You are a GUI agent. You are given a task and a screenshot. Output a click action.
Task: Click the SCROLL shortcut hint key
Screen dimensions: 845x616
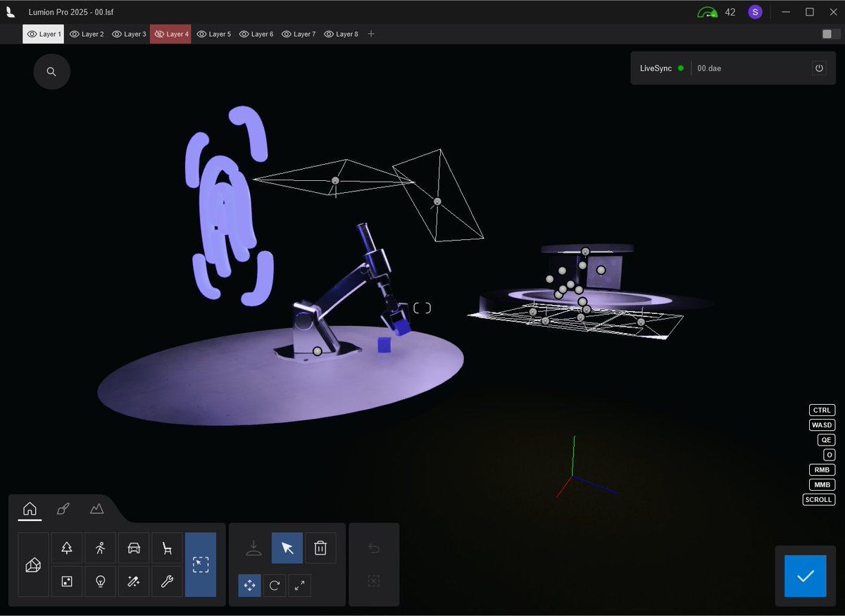click(x=819, y=500)
